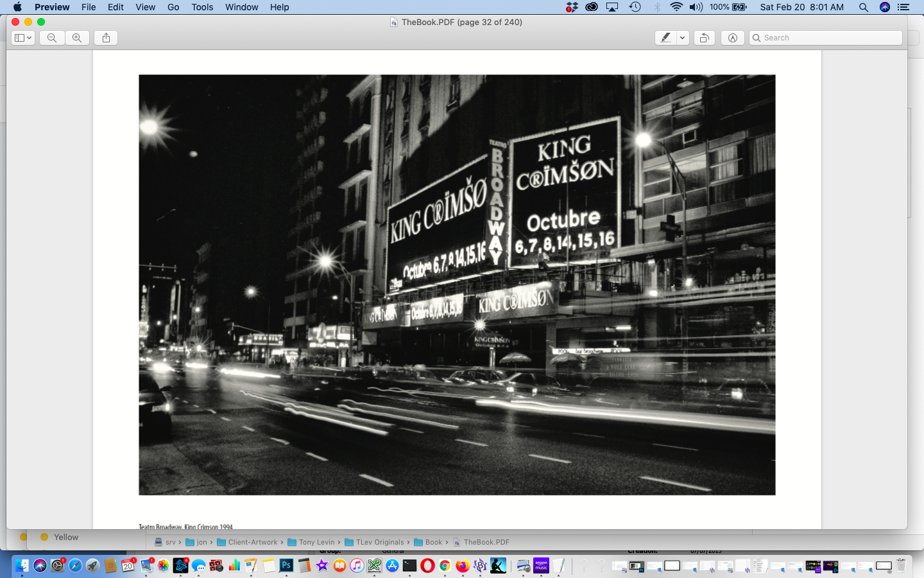Screen dimensions: 924x578
Task: Open Finder from the Dock
Action: pos(22,565)
